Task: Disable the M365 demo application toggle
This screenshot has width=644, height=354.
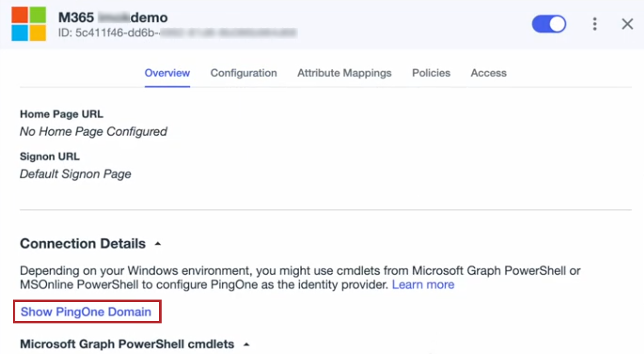Action: coord(548,23)
